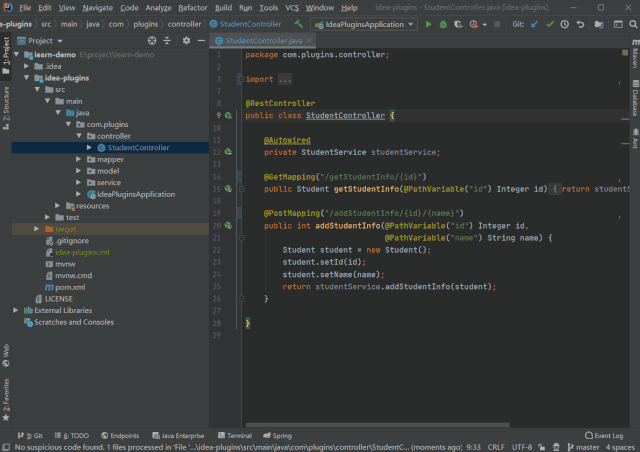The height and width of the screenshot is (452, 640).
Task: Run IdeaPluginsApplication with the green play icon
Action: click(429, 23)
